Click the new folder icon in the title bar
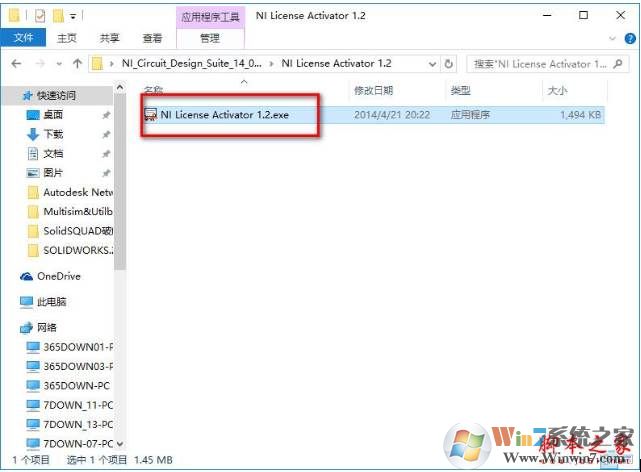This screenshot has width=641, height=472. tap(58, 15)
